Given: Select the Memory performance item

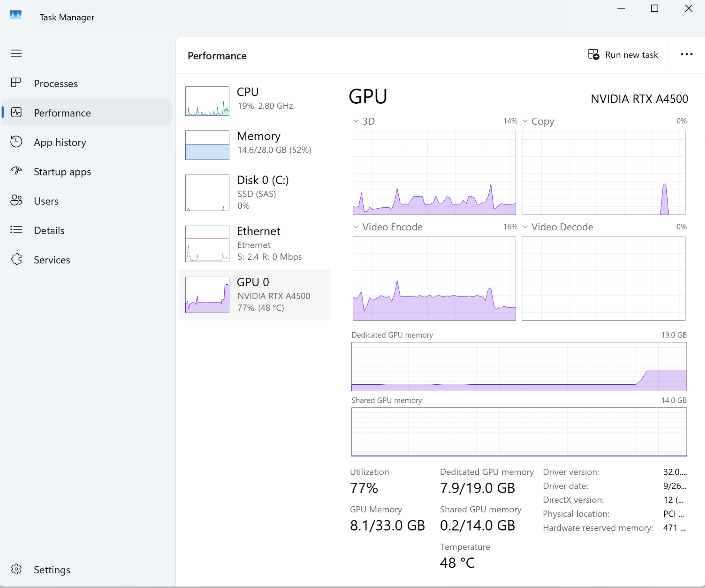Looking at the screenshot, I should tap(254, 145).
